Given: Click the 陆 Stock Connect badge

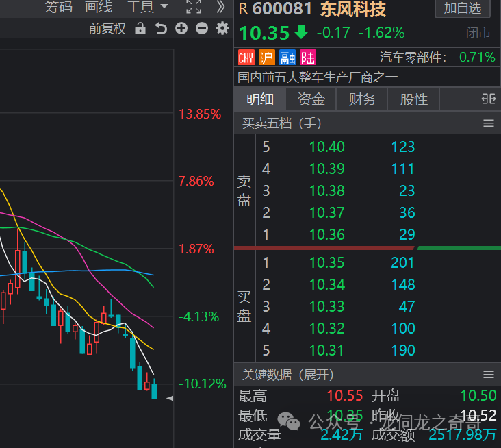Looking at the screenshot, I should (x=308, y=58).
